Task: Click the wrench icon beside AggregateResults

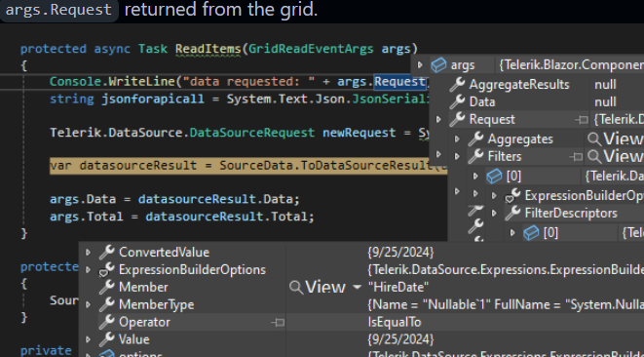Action: pos(457,84)
